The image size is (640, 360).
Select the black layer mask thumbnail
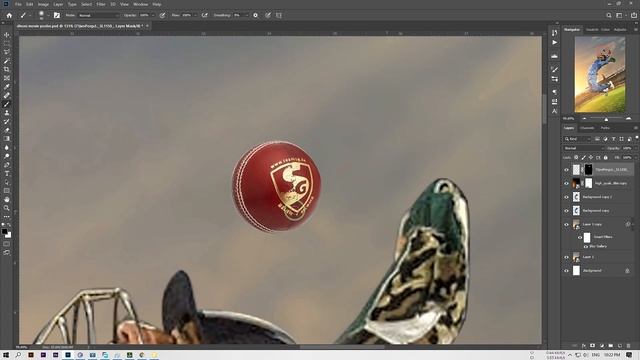click(588, 170)
